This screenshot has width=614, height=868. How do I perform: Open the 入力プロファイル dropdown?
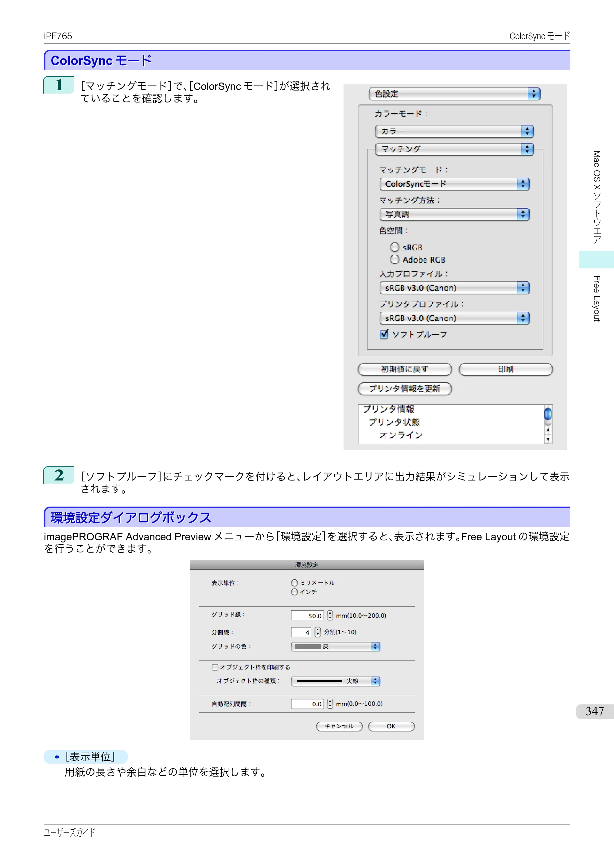click(454, 288)
